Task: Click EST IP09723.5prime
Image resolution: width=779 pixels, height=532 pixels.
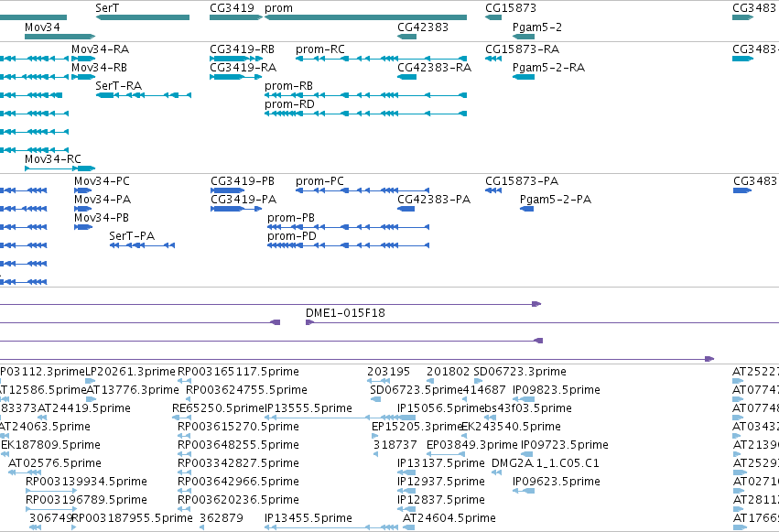Action: (527, 454)
